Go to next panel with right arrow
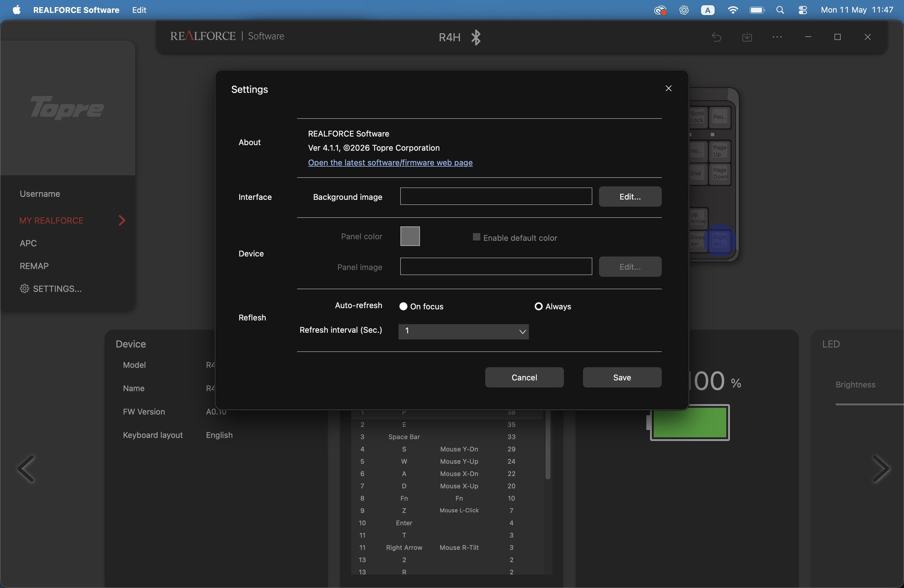The width and height of the screenshot is (904, 588). click(x=880, y=469)
